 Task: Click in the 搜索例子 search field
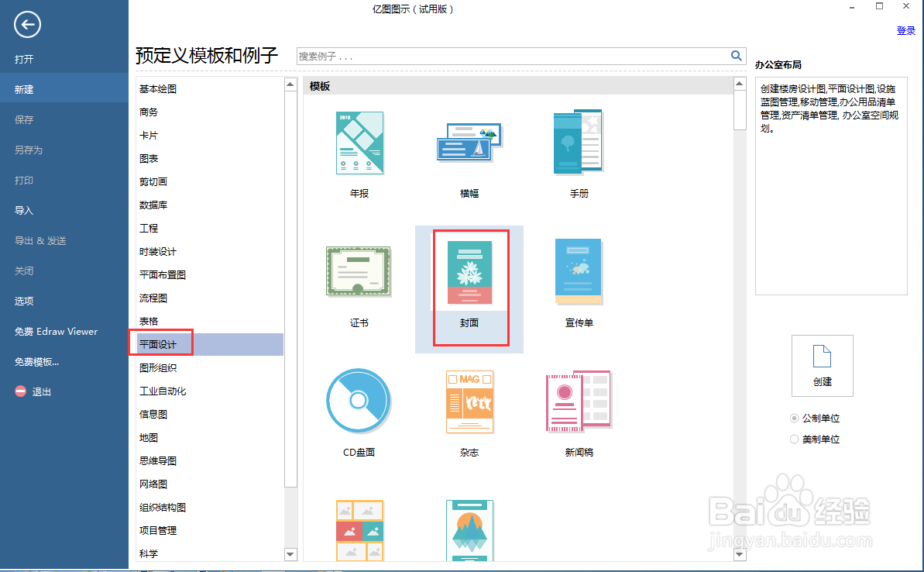coord(513,56)
